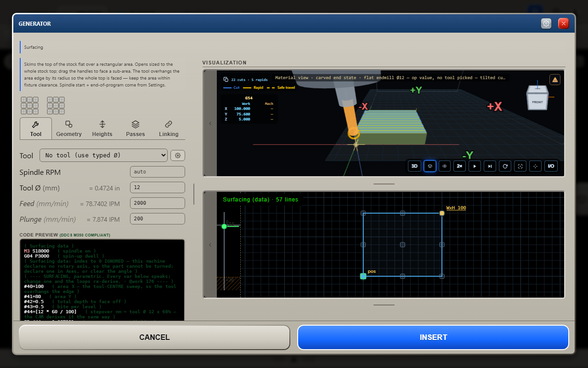
Task: Collapse the surfacing data panel left chevron
Action: click(210, 245)
